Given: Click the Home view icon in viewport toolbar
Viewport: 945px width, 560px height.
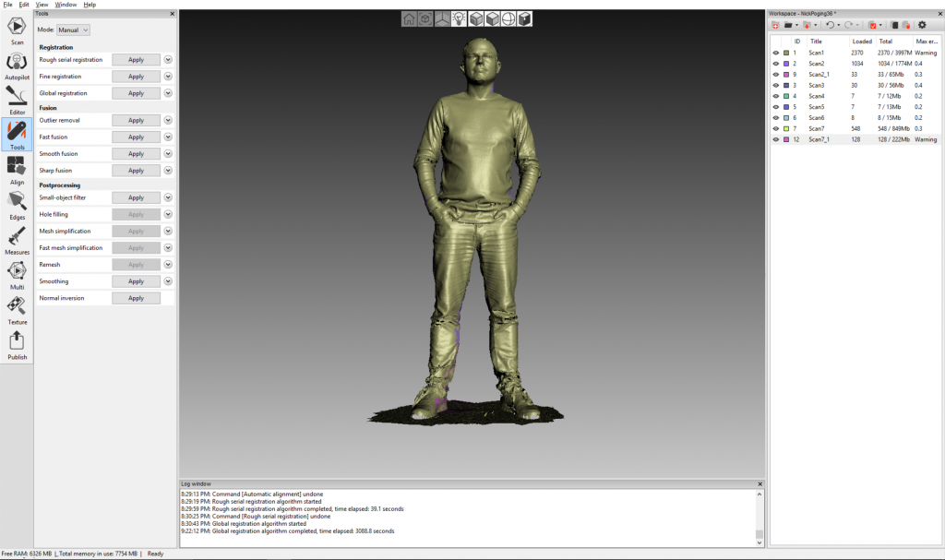Looking at the screenshot, I should coord(409,18).
